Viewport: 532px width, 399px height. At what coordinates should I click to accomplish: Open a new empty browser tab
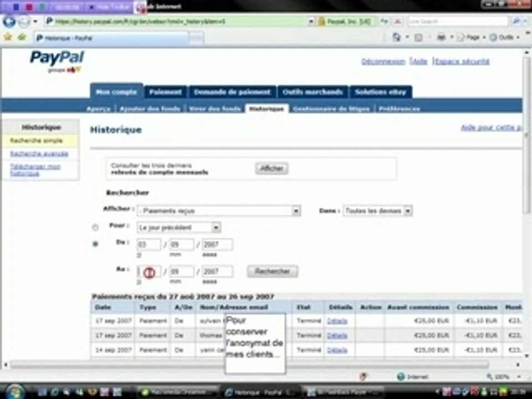(196, 38)
